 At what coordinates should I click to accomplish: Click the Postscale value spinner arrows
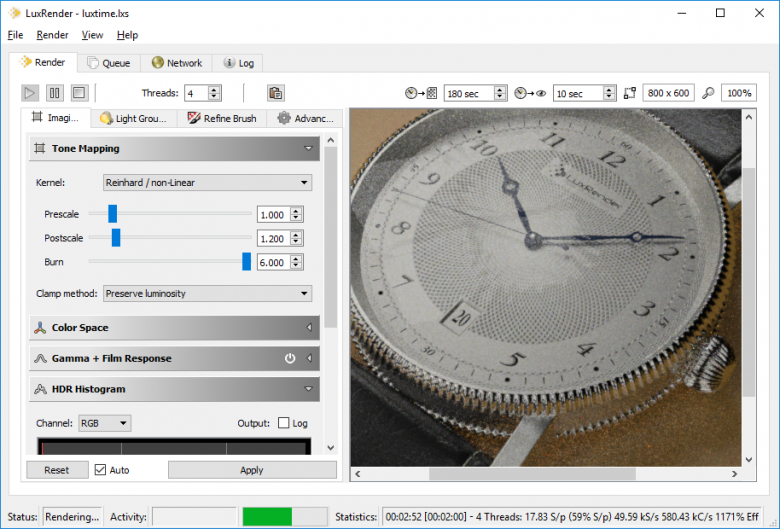coord(296,238)
